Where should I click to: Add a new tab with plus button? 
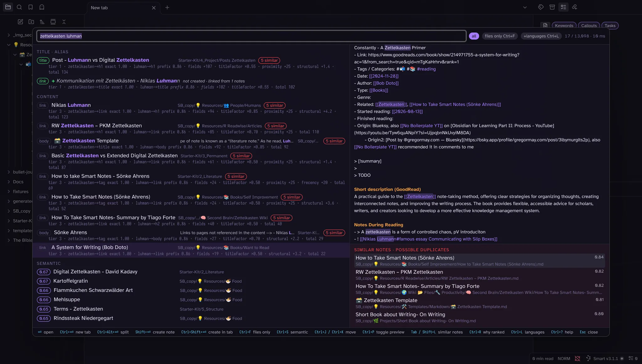click(167, 8)
